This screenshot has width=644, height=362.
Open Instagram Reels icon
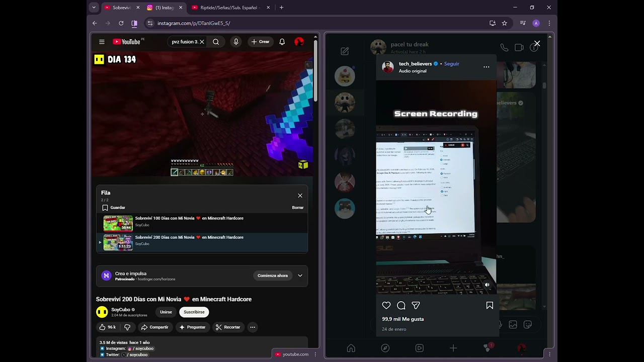419,348
